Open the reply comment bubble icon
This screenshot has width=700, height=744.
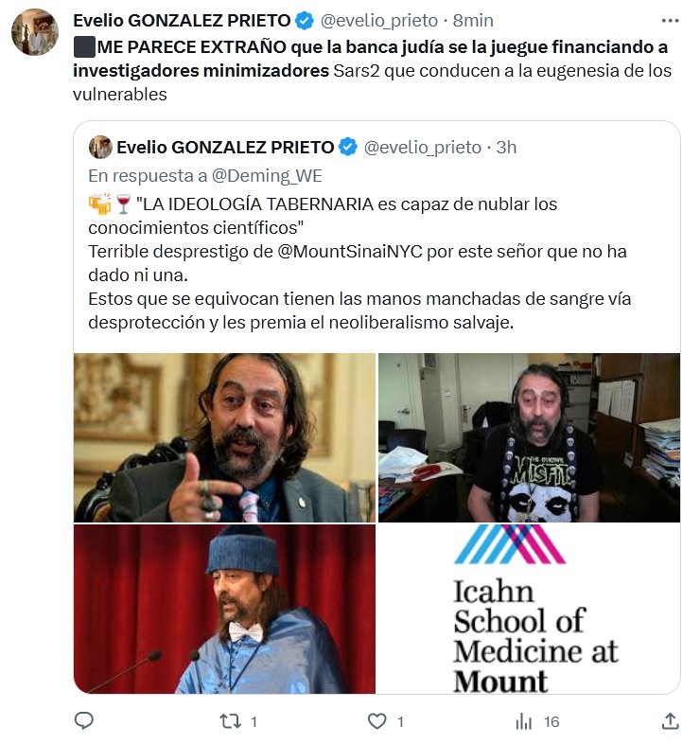(84, 720)
